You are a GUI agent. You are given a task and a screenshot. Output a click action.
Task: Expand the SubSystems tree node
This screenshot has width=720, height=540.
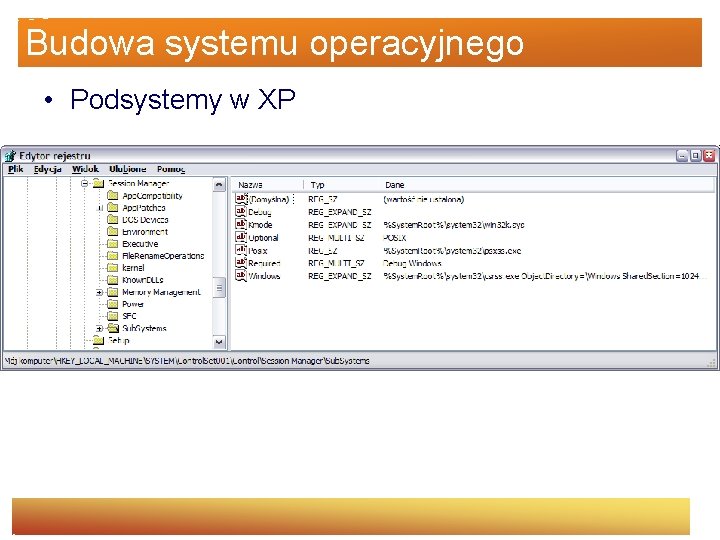[x=99, y=329]
